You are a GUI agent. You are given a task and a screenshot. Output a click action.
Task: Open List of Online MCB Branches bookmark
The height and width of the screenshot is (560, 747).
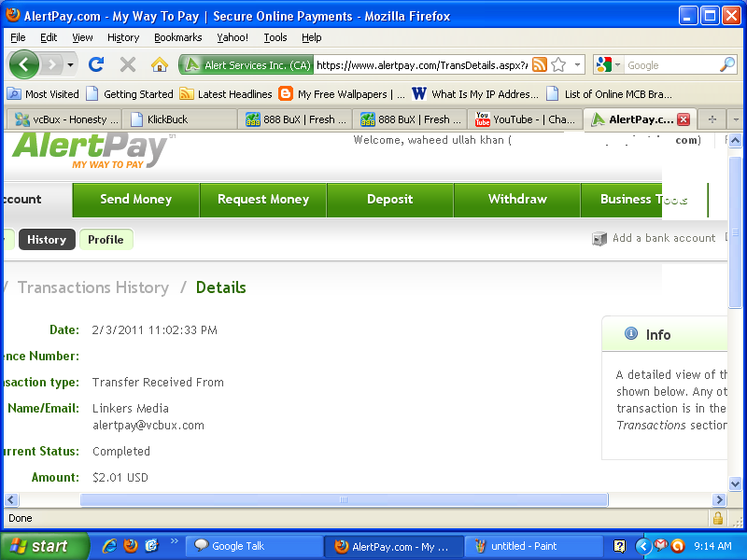tap(610, 94)
